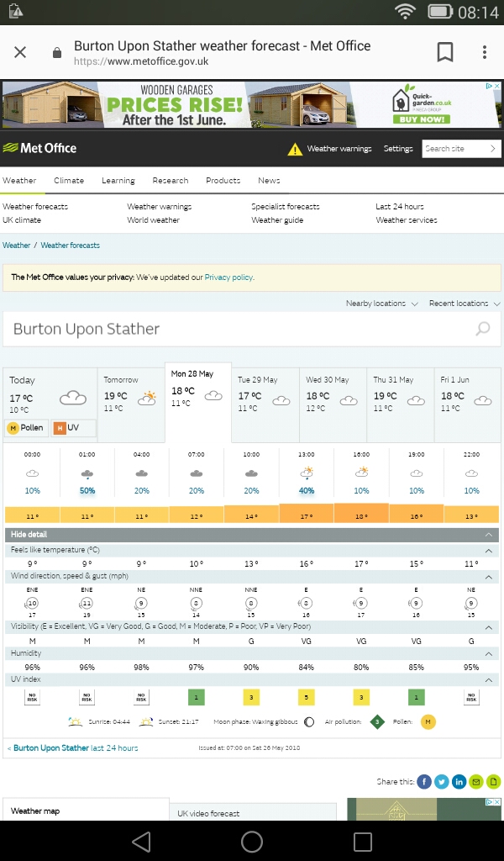The height and width of the screenshot is (861, 504).
Task: Click the Search site input field
Action: click(454, 148)
